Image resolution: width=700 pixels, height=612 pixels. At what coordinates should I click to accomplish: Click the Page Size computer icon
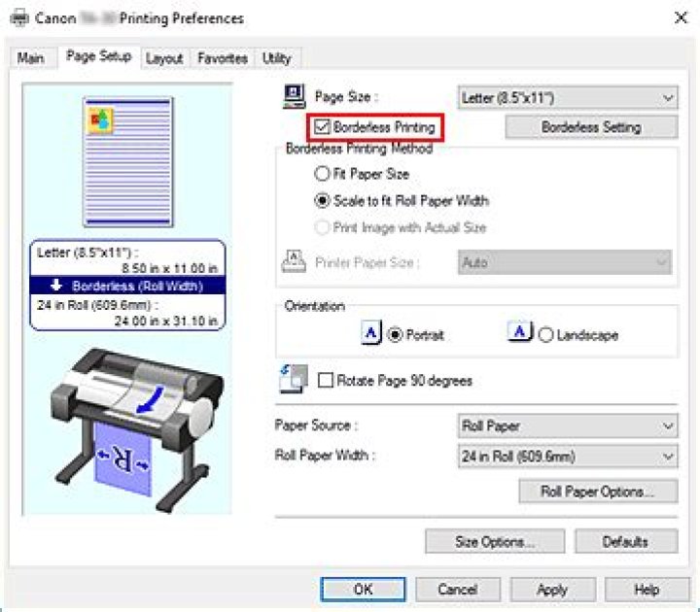coord(295,96)
